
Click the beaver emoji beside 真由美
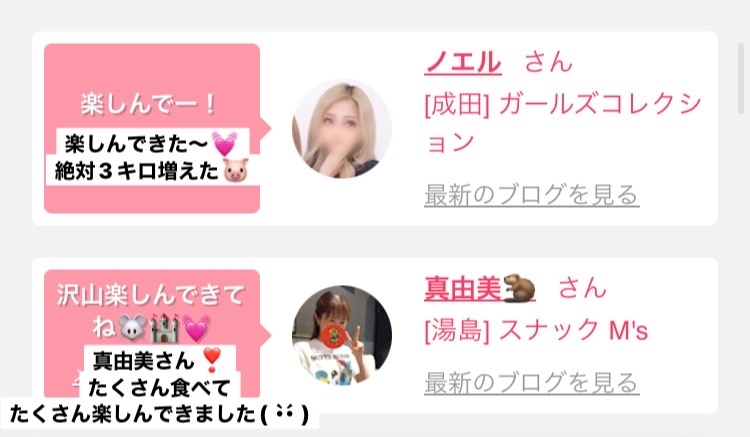[519, 288]
